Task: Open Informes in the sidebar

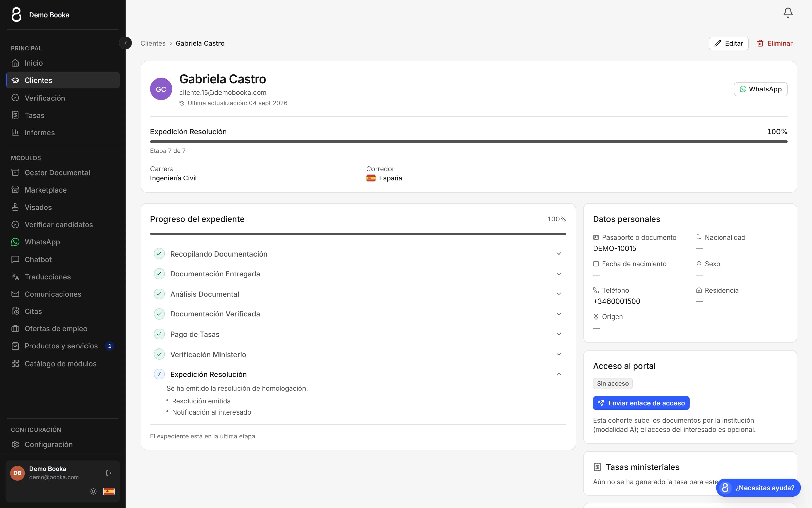Action: (x=63, y=132)
